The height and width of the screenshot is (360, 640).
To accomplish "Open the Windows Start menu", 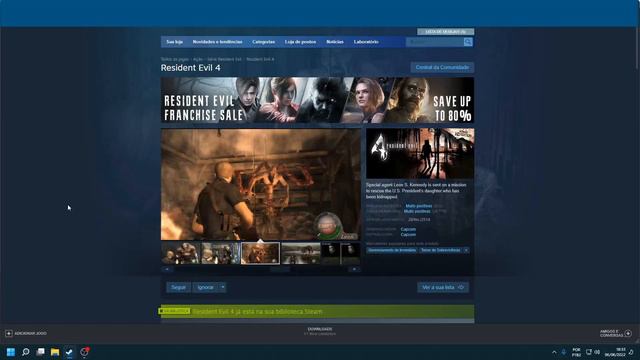I will 11,352.
